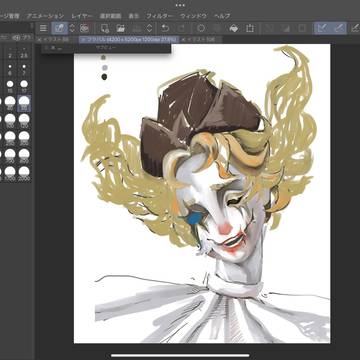Toggle Snap to Special Ruler in the command bar
Screen dimensions: 360x360
click(338, 28)
